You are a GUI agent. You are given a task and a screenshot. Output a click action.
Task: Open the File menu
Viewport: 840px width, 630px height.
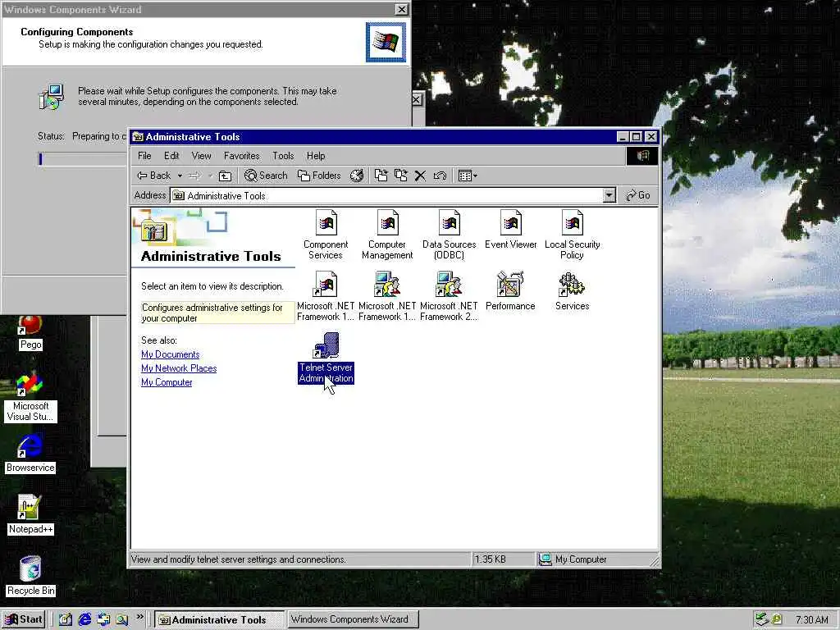click(144, 156)
